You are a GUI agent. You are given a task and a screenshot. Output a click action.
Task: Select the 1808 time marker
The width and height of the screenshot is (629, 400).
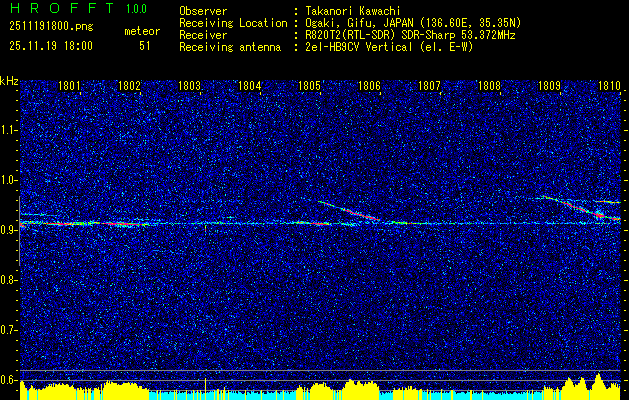489,85
